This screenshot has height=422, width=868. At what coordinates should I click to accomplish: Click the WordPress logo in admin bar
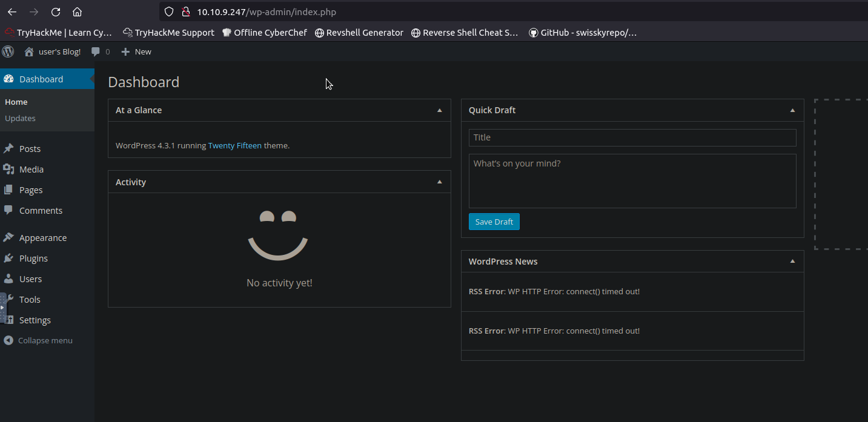pos(8,51)
